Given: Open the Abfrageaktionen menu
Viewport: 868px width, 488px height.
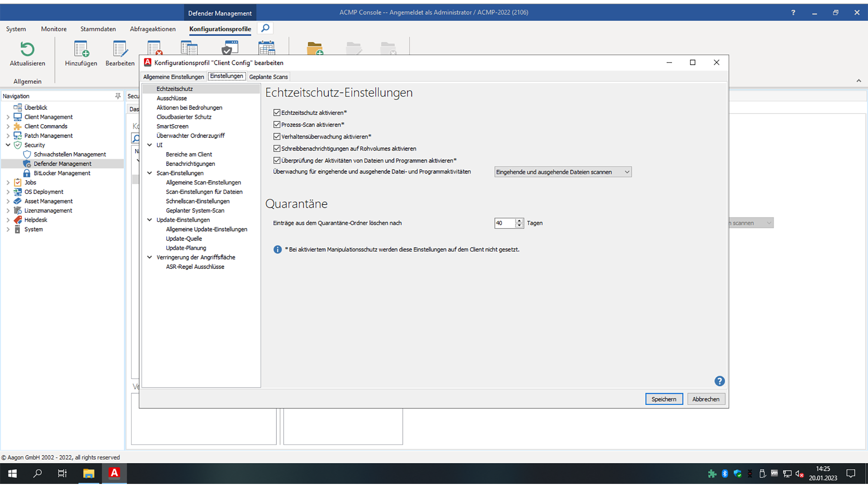Looking at the screenshot, I should click(153, 29).
